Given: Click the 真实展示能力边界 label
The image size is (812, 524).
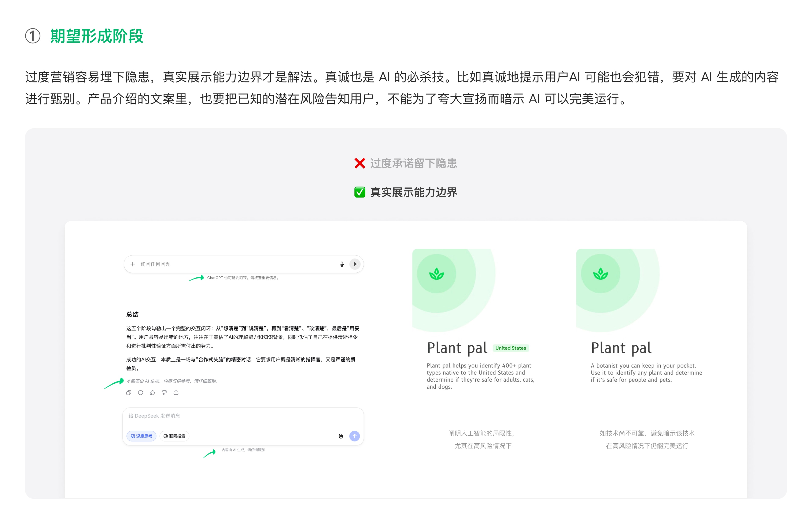Looking at the screenshot, I should tap(414, 192).
